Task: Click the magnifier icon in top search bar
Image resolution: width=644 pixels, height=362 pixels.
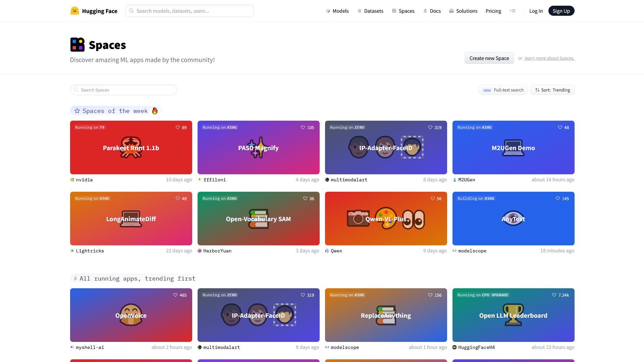Action: [x=131, y=11]
